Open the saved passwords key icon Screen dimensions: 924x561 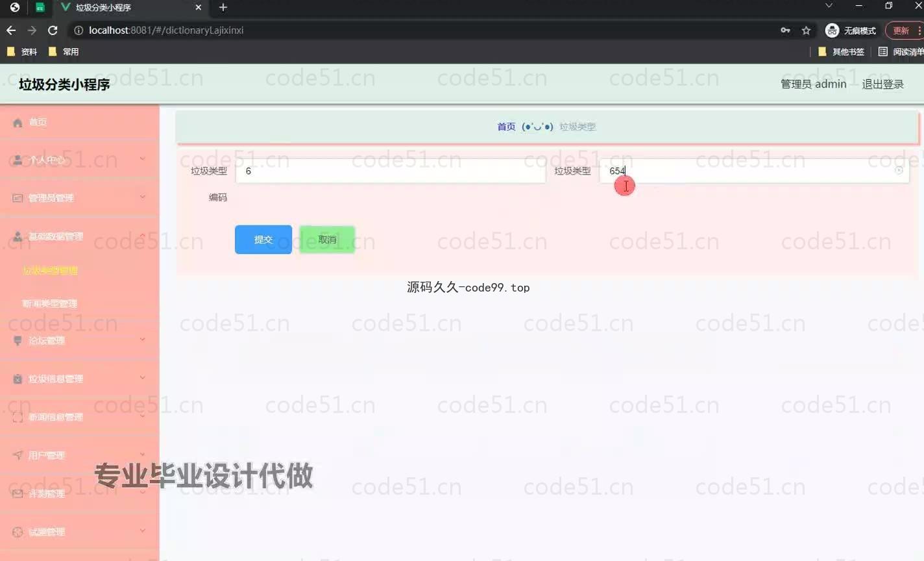click(x=785, y=31)
